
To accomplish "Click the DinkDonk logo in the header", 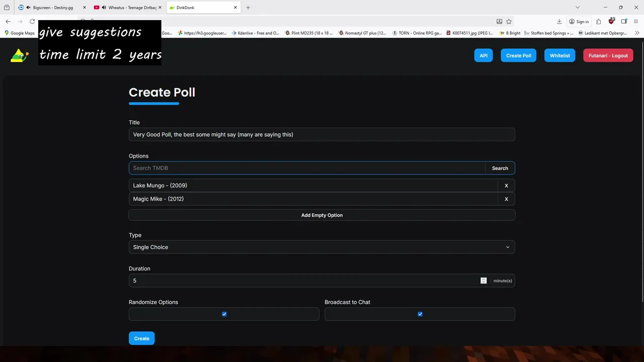I will [x=20, y=56].
